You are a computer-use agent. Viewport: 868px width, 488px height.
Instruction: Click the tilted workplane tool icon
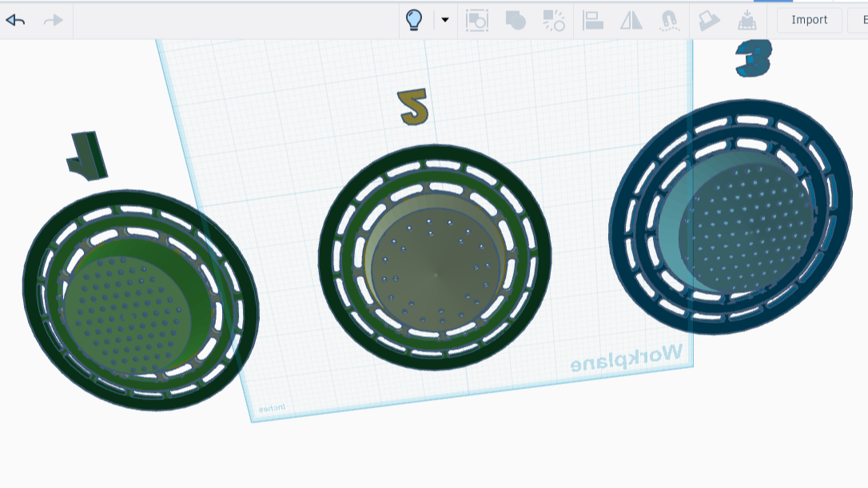tap(709, 21)
